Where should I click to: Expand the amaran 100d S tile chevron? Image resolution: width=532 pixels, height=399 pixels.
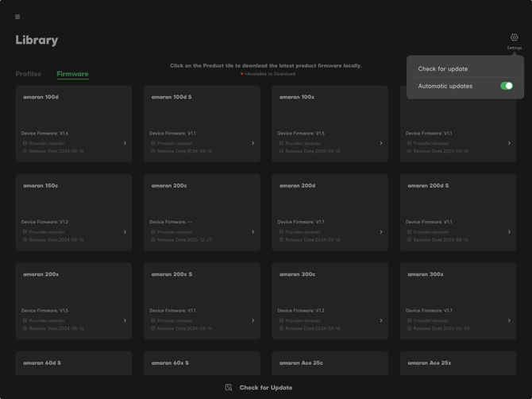pos(253,143)
